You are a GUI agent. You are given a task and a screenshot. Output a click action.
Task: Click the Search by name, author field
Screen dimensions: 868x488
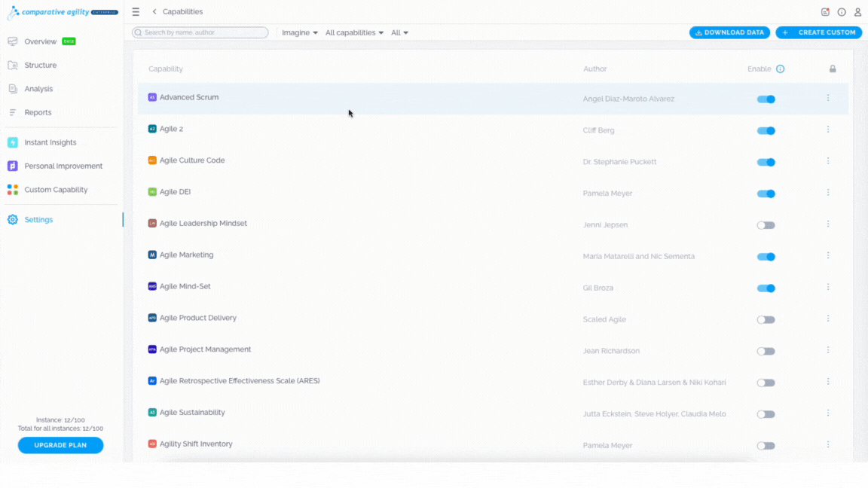click(200, 32)
